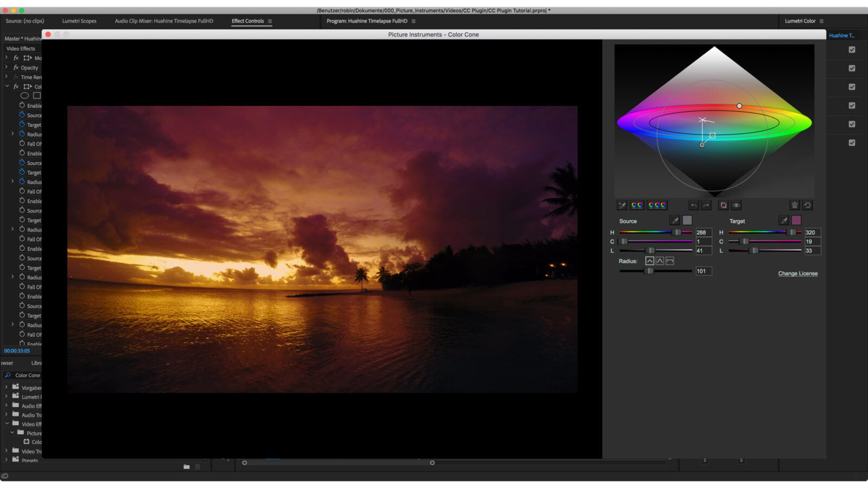Choose the three color wheels mode
This screenshot has height=488, width=868.
pos(657,205)
